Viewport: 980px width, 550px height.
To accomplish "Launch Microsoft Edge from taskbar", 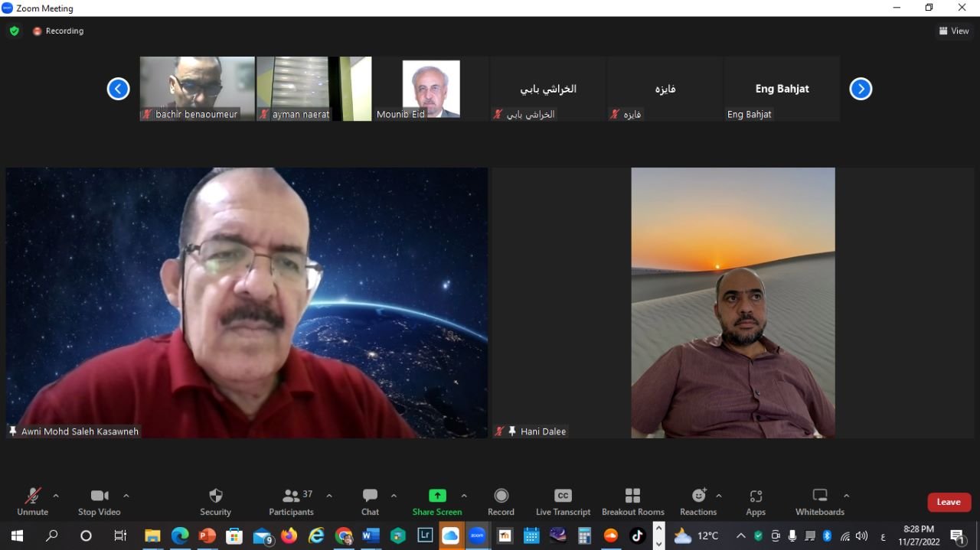I will (180, 536).
